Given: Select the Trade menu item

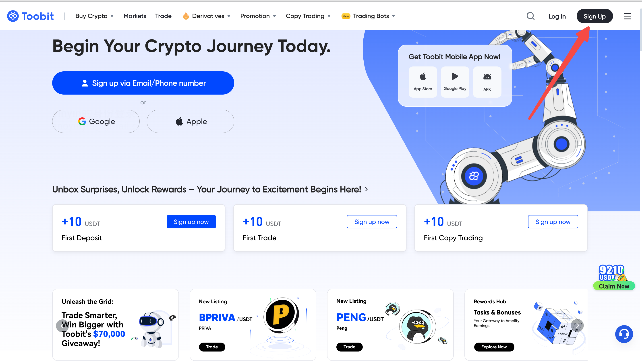Looking at the screenshot, I should tap(163, 15).
